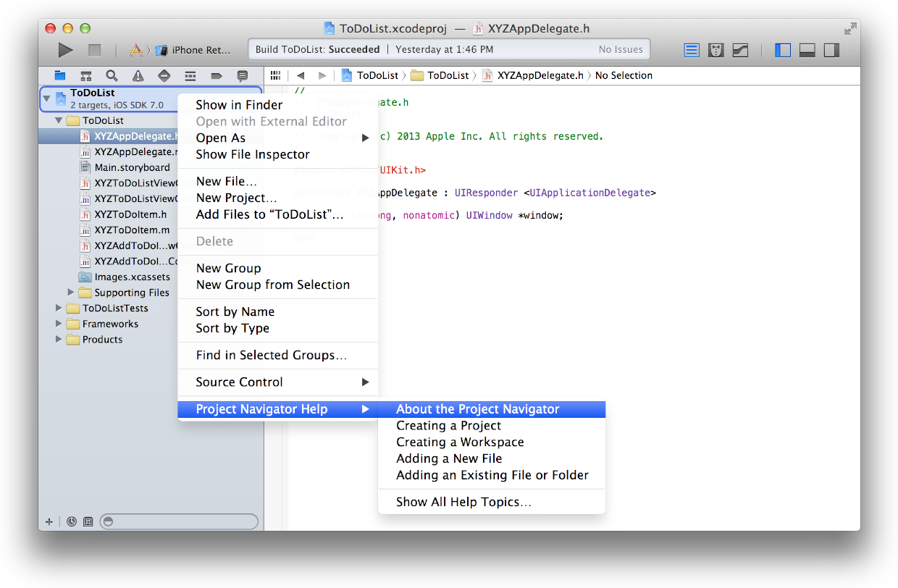Collapse the ToDoList project disclosure triangle
This screenshot has width=898, height=588.
click(x=47, y=98)
